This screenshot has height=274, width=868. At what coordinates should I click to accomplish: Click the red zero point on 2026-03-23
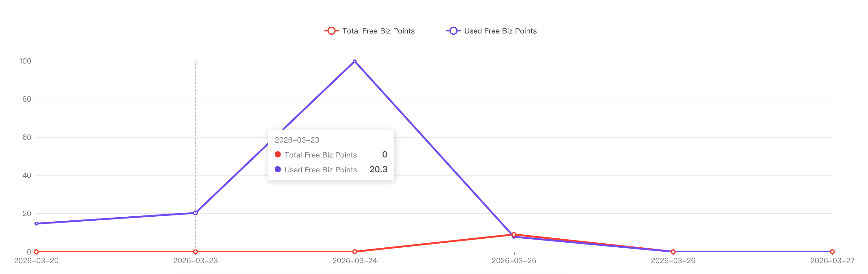pos(195,252)
